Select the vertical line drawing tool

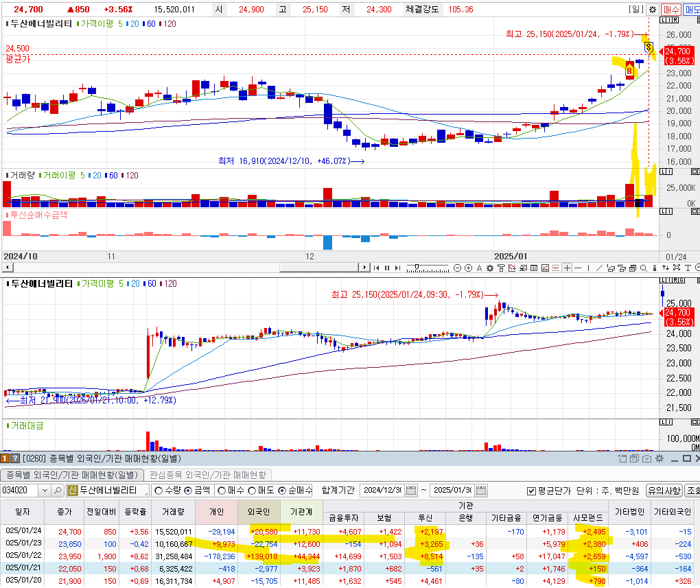tap(588, 268)
